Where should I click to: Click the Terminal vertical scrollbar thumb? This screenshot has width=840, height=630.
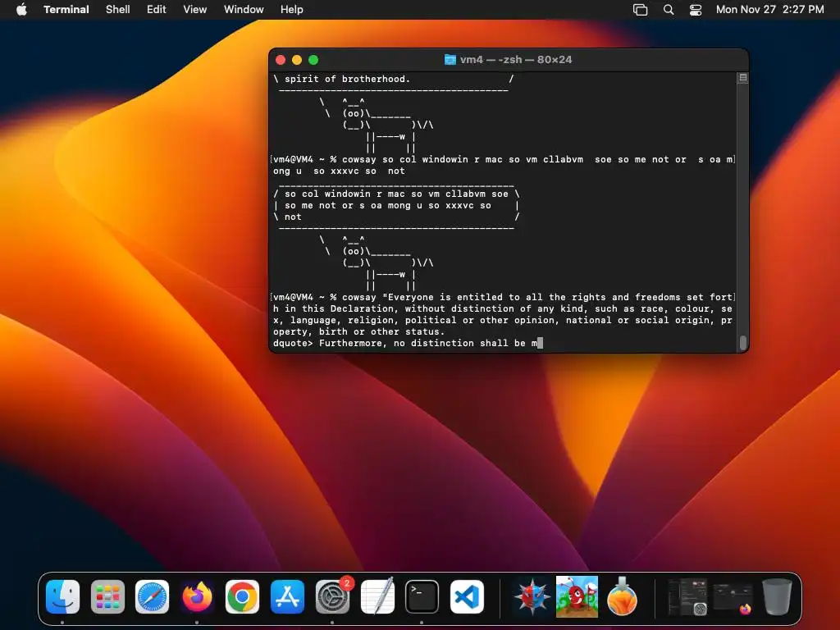[x=743, y=342]
